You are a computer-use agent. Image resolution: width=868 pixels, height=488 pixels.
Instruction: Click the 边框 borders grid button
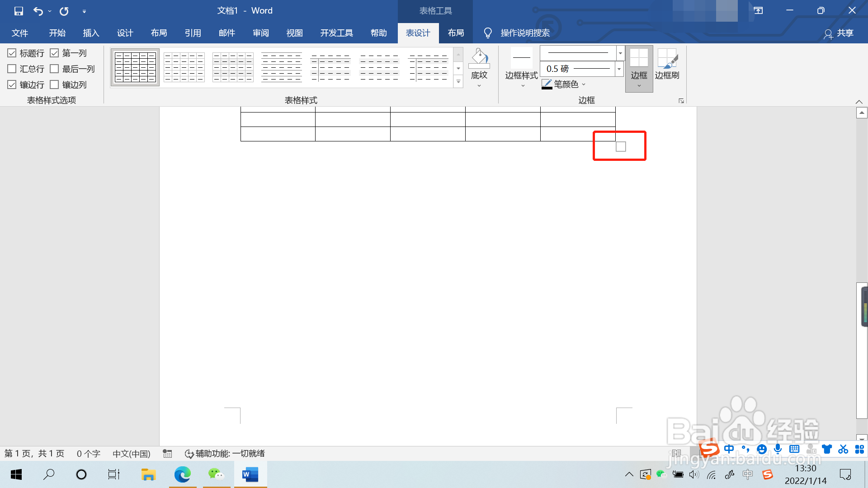click(639, 59)
